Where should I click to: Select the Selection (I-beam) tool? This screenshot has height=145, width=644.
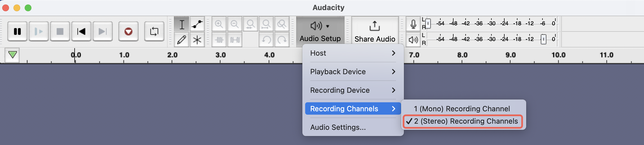pyautogui.click(x=182, y=24)
